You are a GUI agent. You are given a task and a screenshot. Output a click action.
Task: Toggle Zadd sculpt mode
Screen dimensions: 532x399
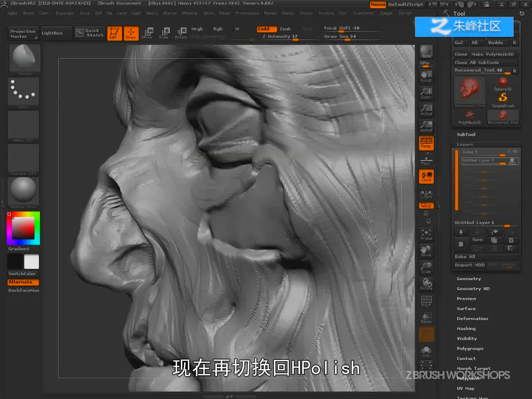[266, 29]
